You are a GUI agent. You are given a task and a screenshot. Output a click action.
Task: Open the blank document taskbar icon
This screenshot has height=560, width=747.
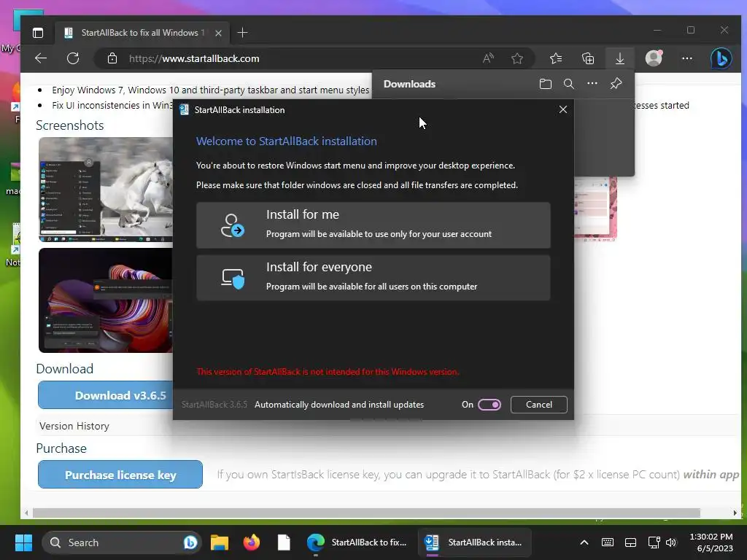[x=284, y=542]
